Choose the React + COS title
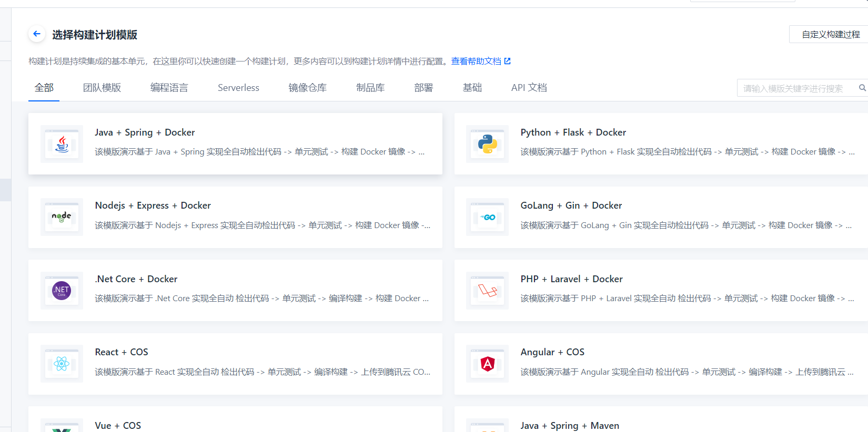The width and height of the screenshot is (868, 432). [x=122, y=352]
